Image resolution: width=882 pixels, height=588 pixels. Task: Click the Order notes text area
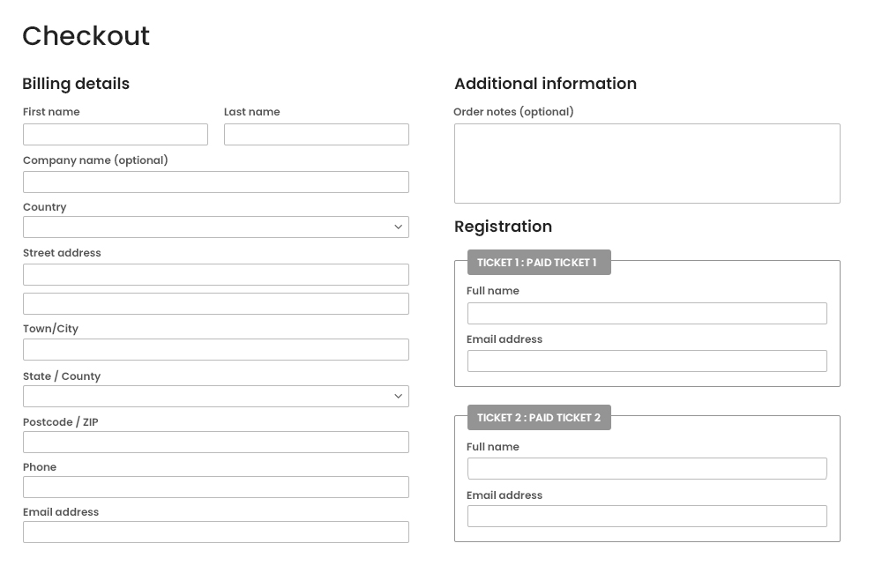tap(647, 163)
